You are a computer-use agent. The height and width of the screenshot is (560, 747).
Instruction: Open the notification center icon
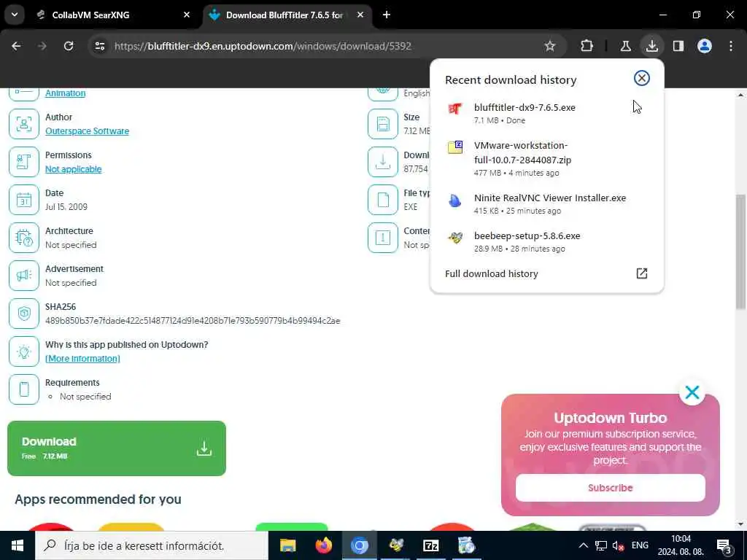(724, 545)
